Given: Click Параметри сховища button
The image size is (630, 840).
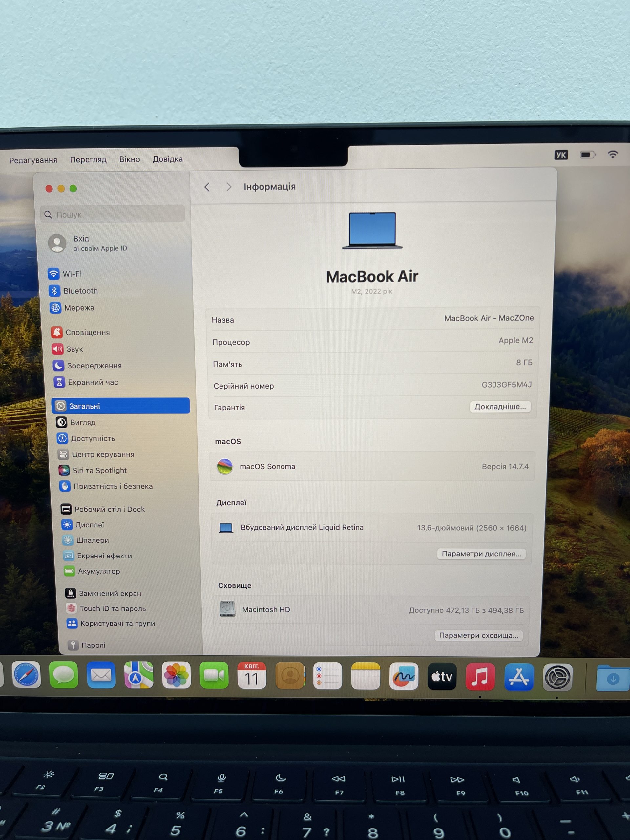Looking at the screenshot, I should [478, 635].
